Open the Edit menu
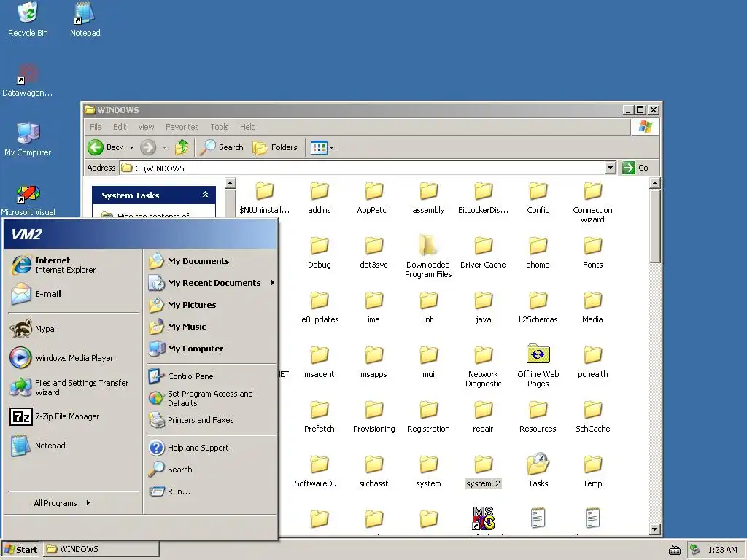 (x=120, y=127)
